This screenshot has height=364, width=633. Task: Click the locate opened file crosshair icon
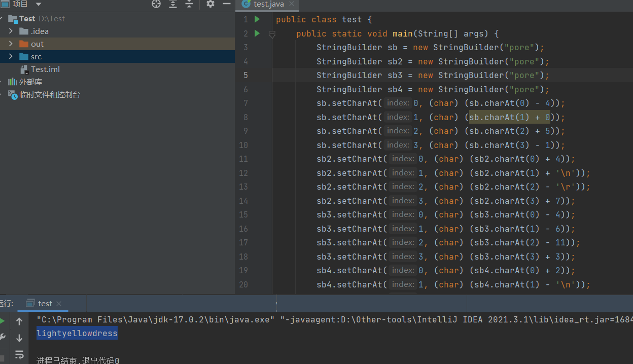[x=156, y=4]
